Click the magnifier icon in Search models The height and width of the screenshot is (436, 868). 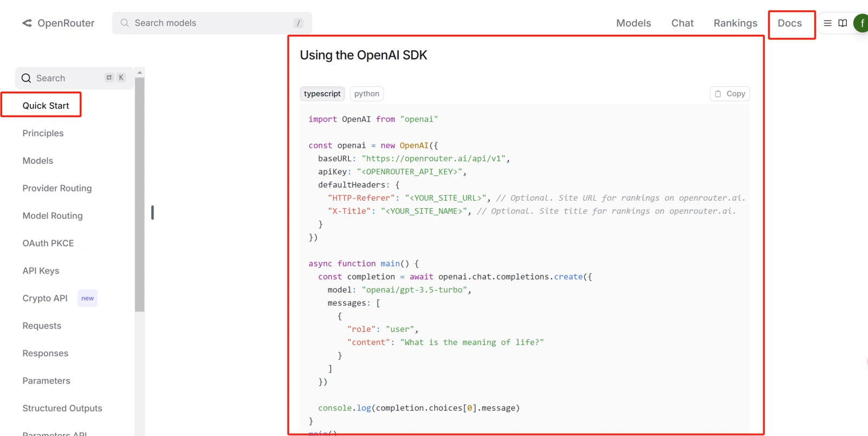125,23
